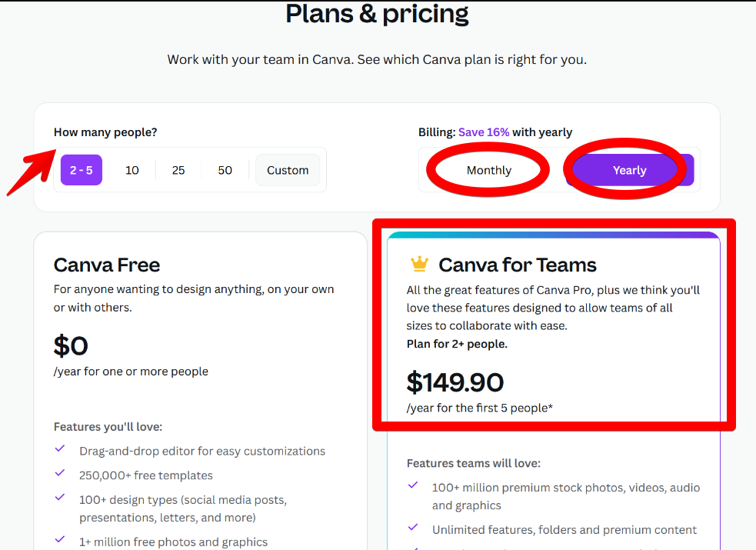
Task: Select Yearly billing option
Action: coord(629,171)
